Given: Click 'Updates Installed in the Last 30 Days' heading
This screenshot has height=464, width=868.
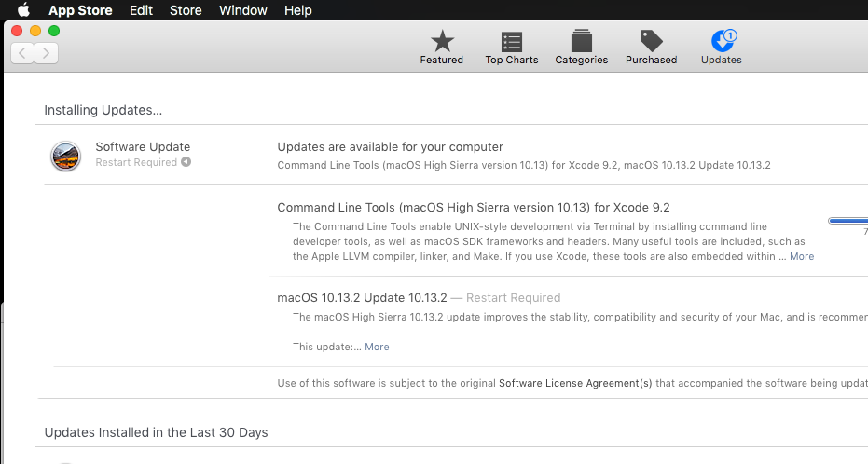Looking at the screenshot, I should click(156, 432).
